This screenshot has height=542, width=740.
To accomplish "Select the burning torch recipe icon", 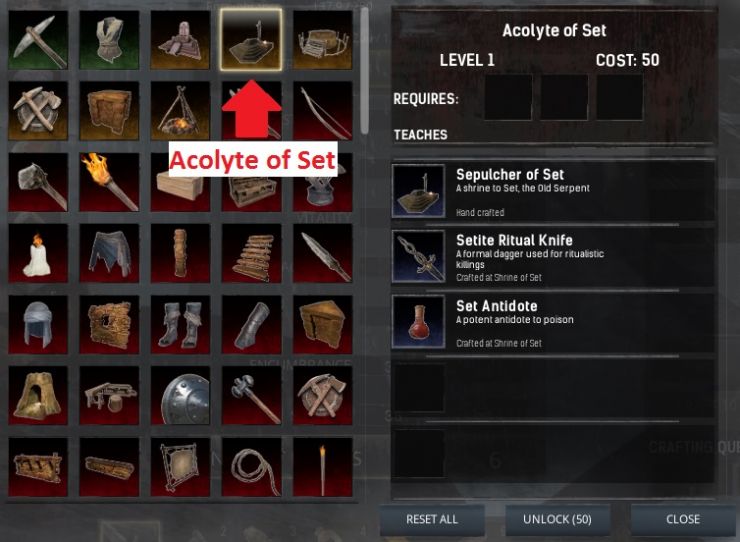I will click(x=109, y=182).
